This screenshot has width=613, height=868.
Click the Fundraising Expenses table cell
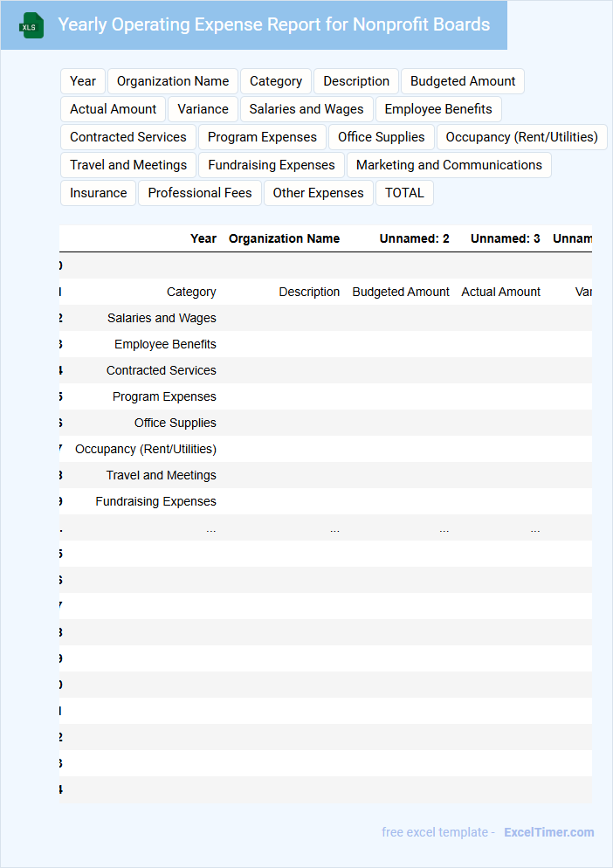click(155, 501)
